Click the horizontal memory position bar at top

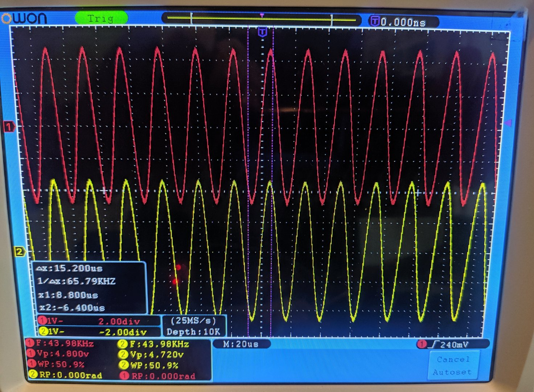261,18
